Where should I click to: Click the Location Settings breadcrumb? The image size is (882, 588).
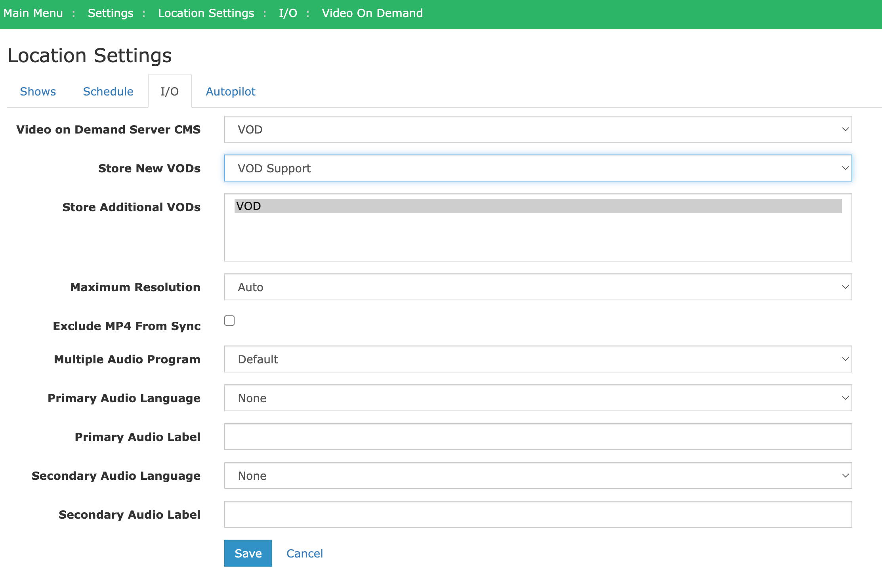pyautogui.click(x=206, y=13)
